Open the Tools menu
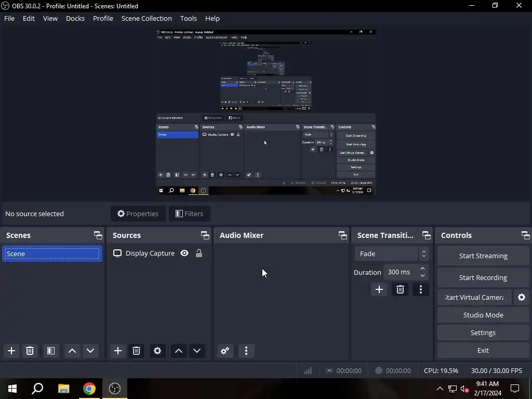This screenshot has height=399, width=532. (x=188, y=18)
